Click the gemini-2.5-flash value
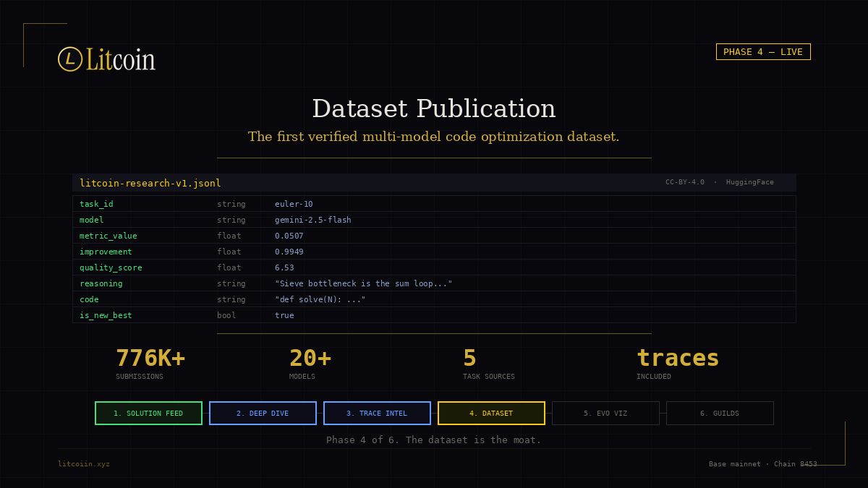 pyautogui.click(x=313, y=220)
